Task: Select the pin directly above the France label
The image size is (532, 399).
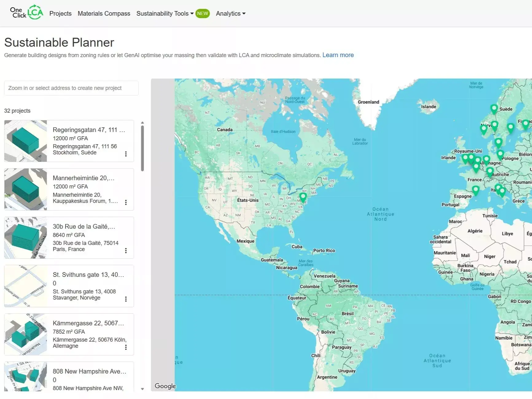Action: click(x=476, y=168)
